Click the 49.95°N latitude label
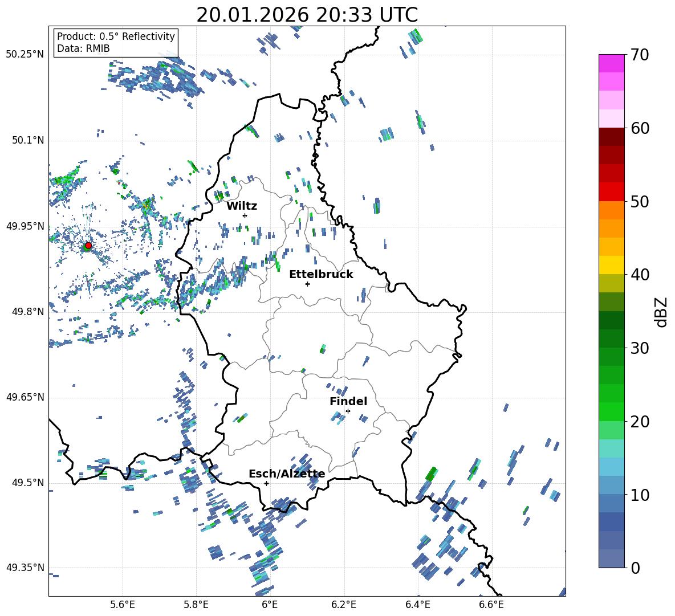This screenshot has width=675, height=616. [x=25, y=226]
